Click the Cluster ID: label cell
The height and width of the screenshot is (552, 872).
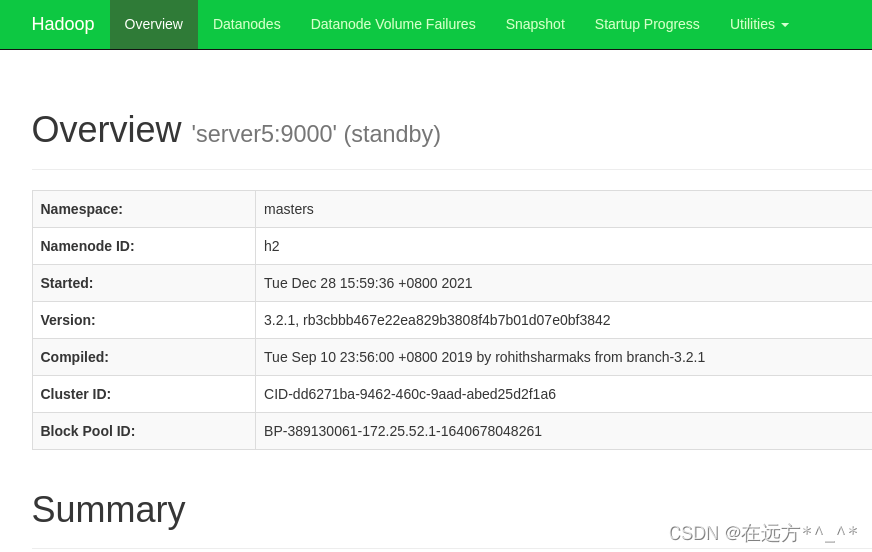click(x=144, y=394)
